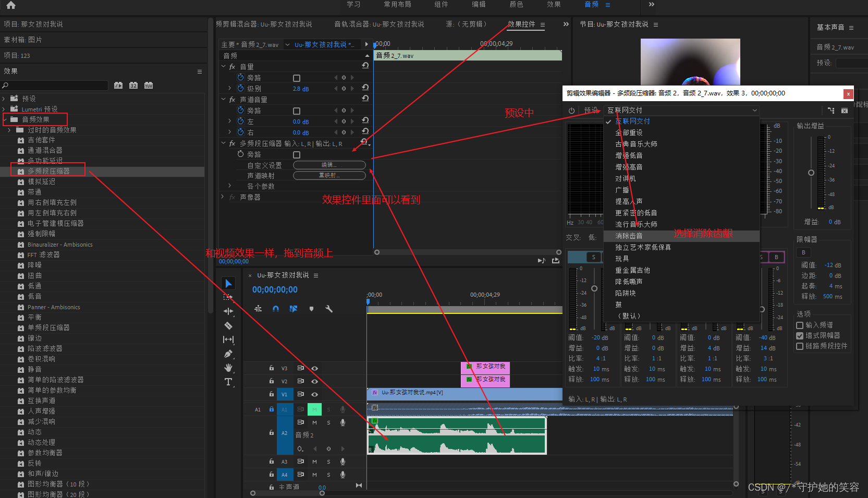Collapse the 音量 effect group
This screenshot has height=498, width=868.
(x=224, y=67)
